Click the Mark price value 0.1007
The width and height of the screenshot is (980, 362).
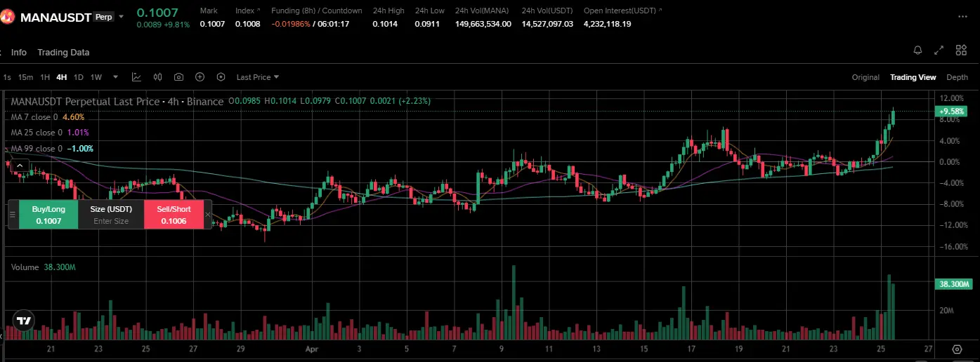212,24
